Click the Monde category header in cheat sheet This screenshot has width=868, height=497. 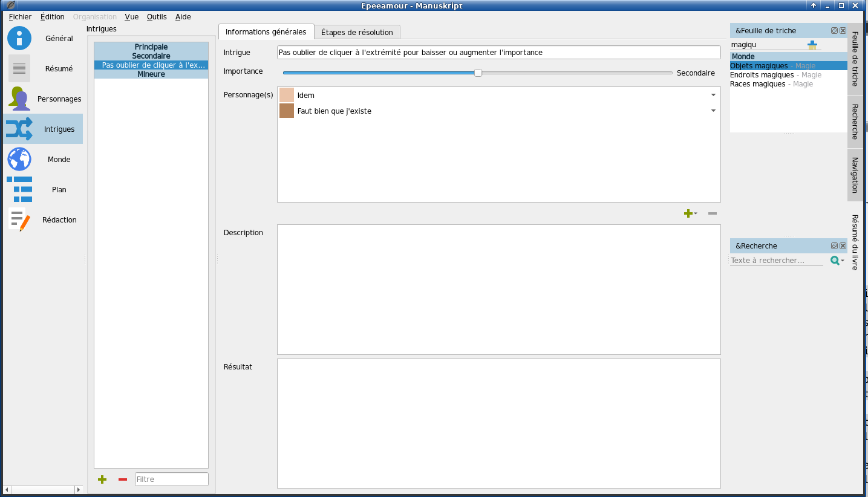point(789,56)
